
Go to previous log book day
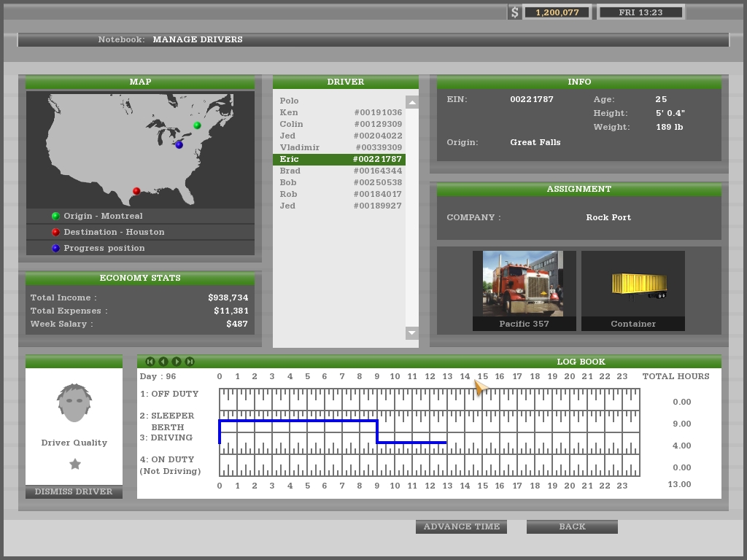(x=163, y=362)
